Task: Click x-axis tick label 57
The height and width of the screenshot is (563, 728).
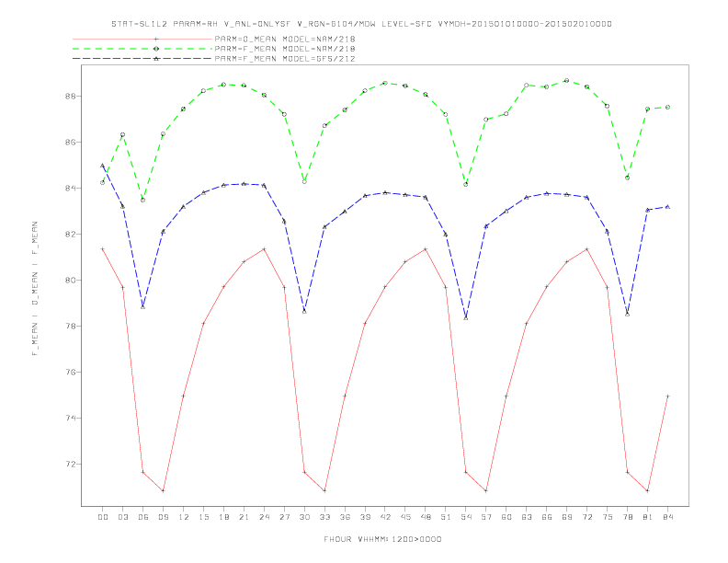Action: [x=486, y=517]
